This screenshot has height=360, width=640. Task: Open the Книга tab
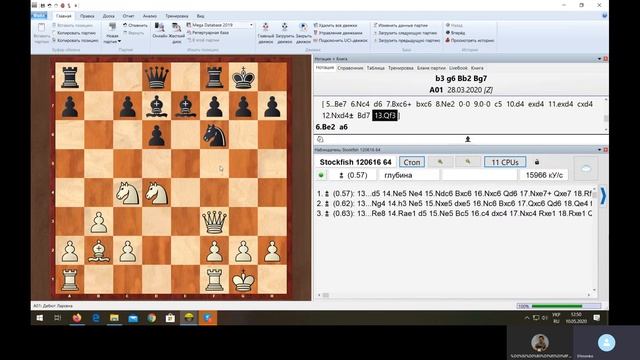pyautogui.click(x=477, y=68)
